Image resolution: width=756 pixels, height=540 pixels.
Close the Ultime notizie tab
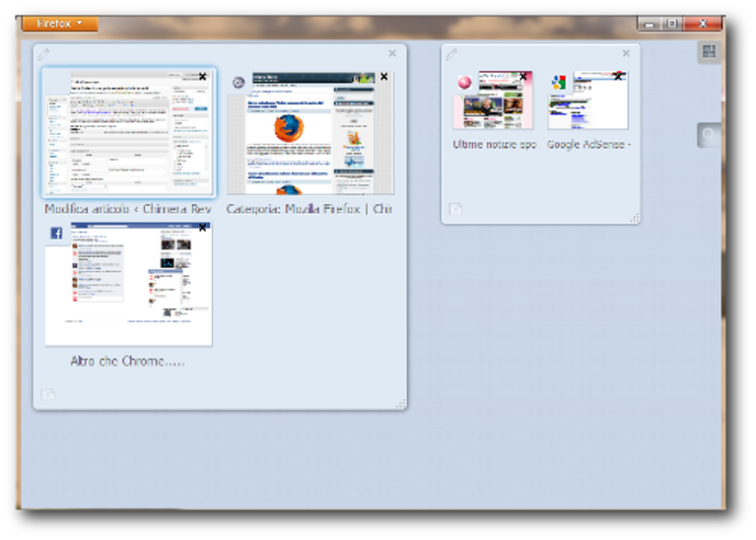[x=523, y=76]
